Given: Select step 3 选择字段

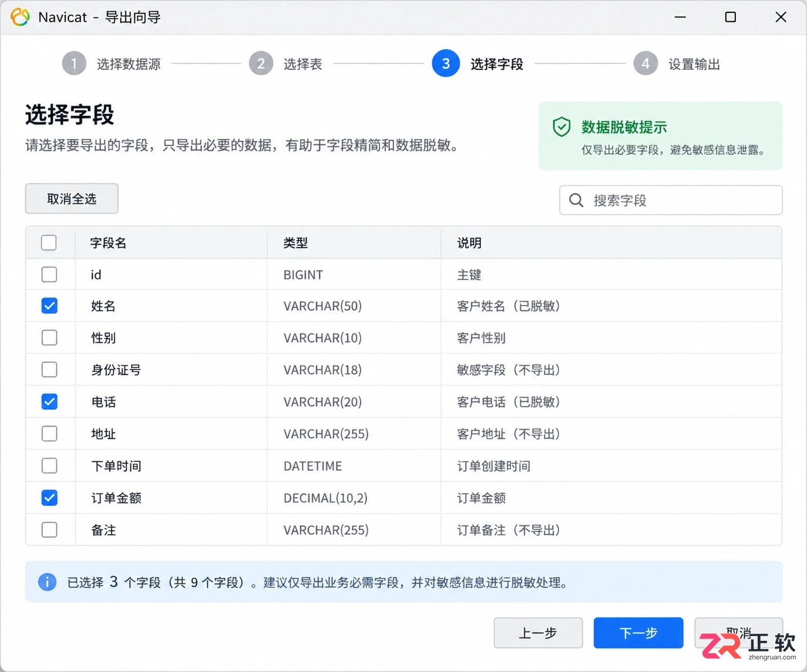Looking at the screenshot, I should click(478, 63).
